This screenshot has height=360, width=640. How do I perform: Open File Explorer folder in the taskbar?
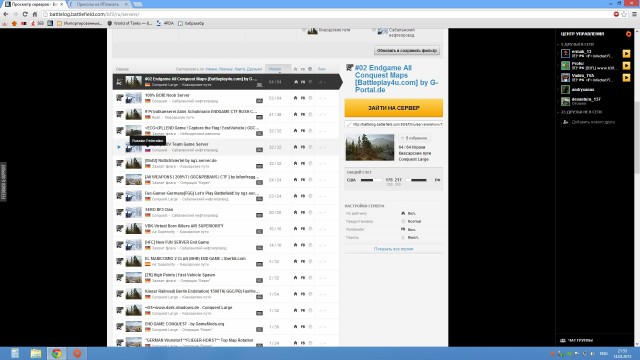pos(36,353)
